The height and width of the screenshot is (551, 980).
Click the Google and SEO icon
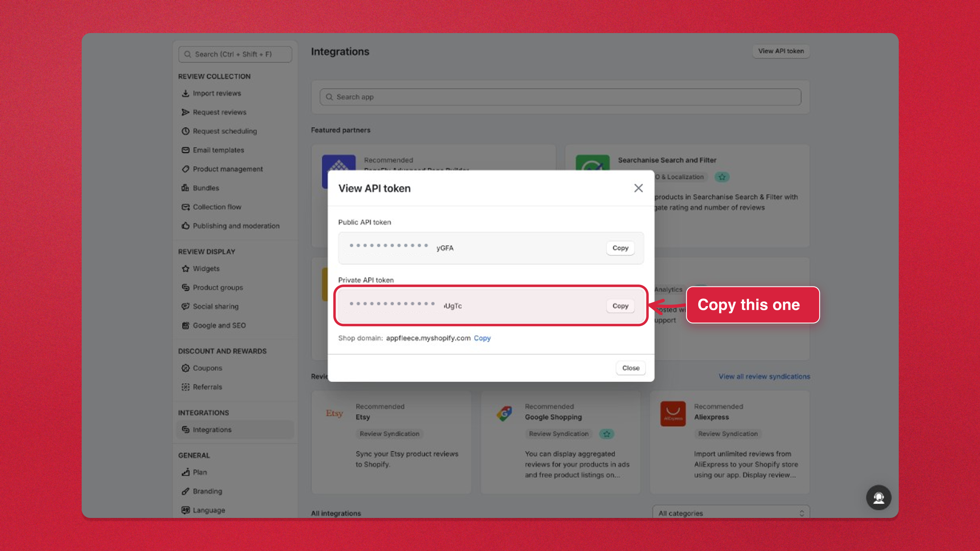tap(185, 325)
